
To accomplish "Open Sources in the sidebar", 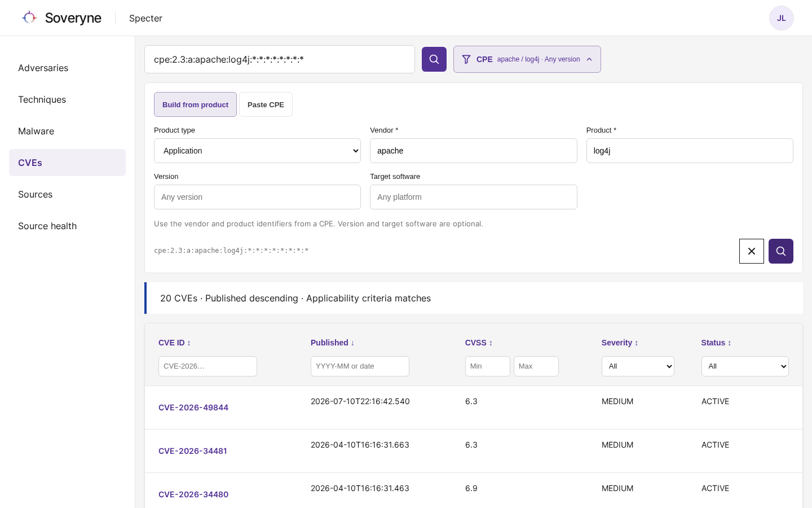I will tap(67, 194).
